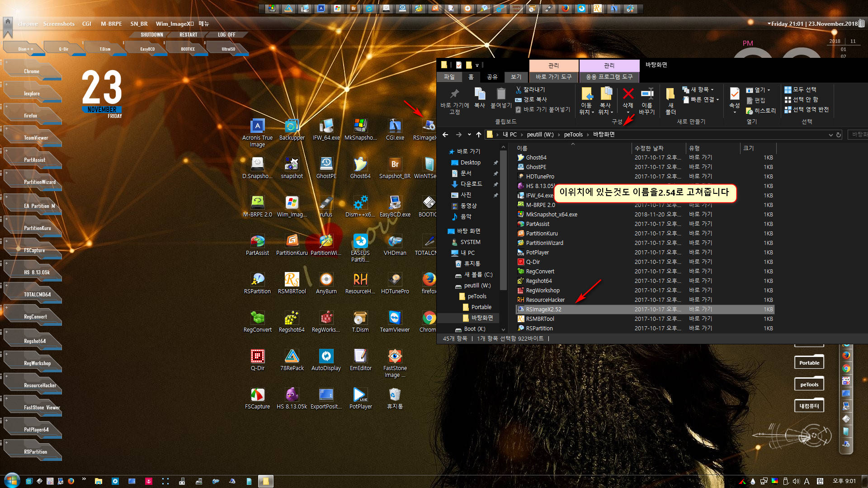Expand the Open button dropdown in ribbon
The height and width of the screenshot is (488, 868).
(x=769, y=90)
